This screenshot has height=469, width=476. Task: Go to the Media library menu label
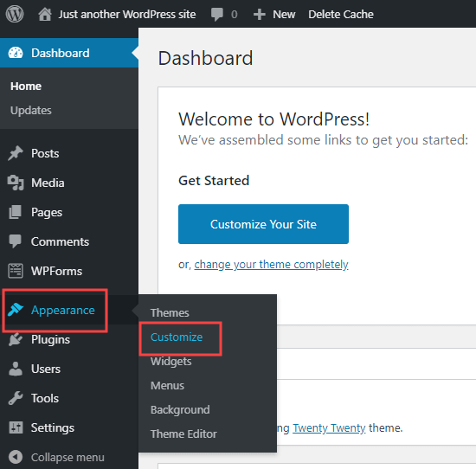point(48,183)
